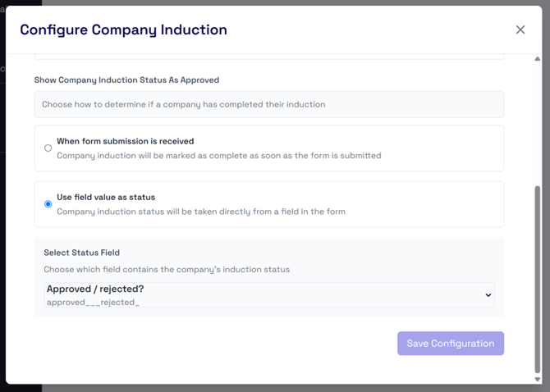Click the scrollbar track above the thumb

tap(538, 124)
